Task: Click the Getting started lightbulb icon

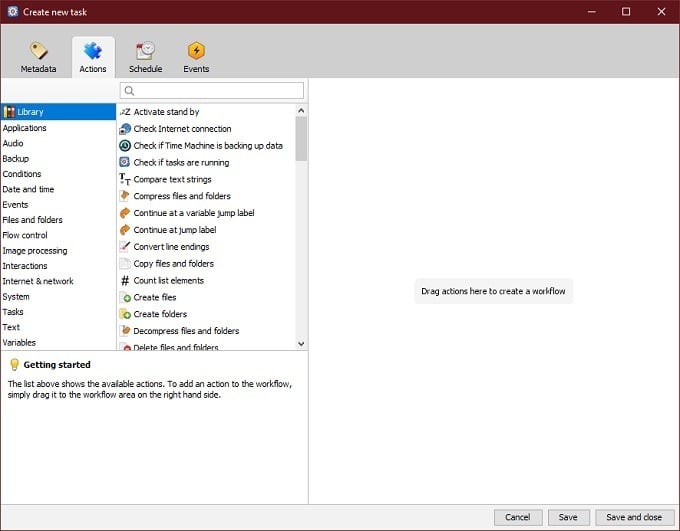Action: coord(14,364)
